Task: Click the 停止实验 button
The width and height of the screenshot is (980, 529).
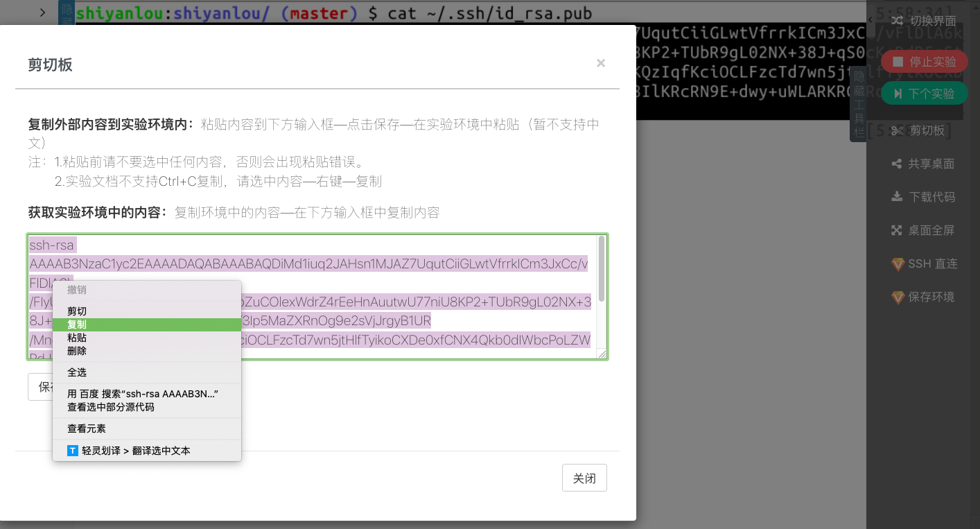Action: point(923,61)
